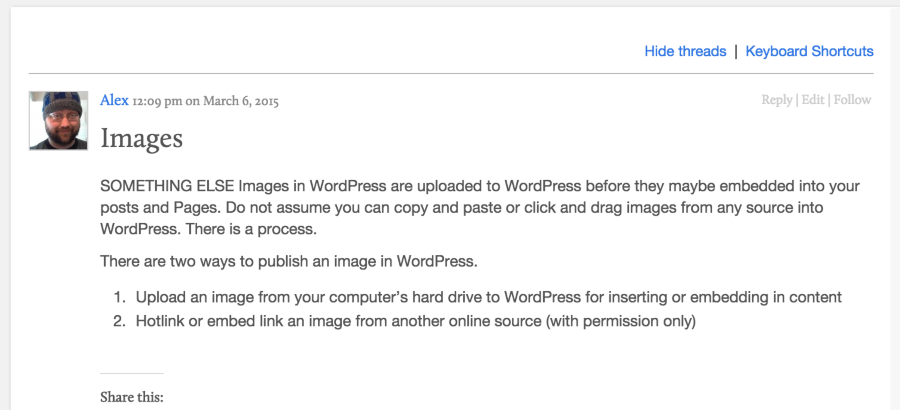This screenshot has width=900, height=410.
Task: Open the author name Alex link
Action: click(x=114, y=100)
